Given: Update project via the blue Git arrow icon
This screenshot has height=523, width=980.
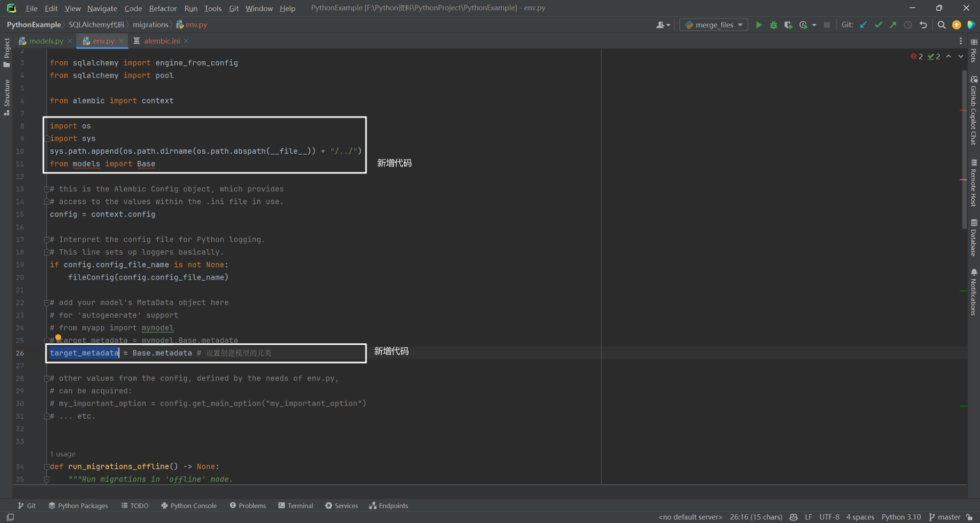Looking at the screenshot, I should [x=863, y=24].
